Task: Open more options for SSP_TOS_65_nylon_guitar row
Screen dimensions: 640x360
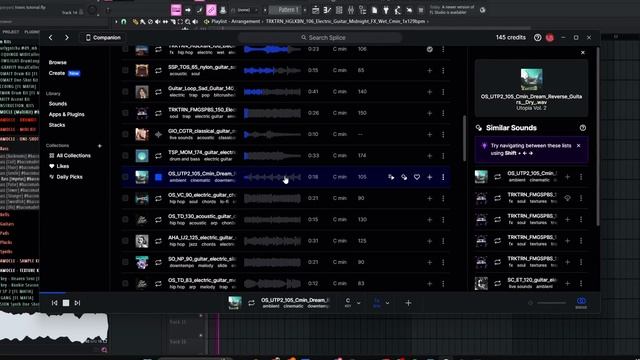Action: pyautogui.click(x=443, y=71)
